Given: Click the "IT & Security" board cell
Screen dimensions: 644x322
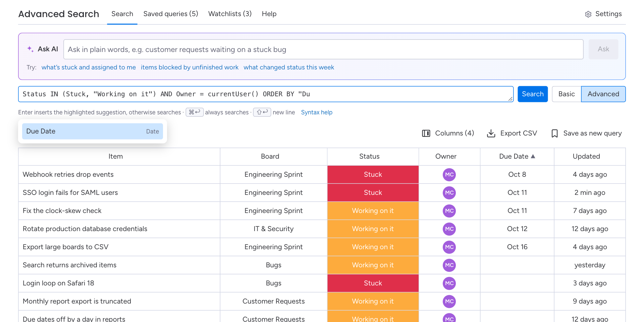Looking at the screenshot, I should [x=274, y=229].
